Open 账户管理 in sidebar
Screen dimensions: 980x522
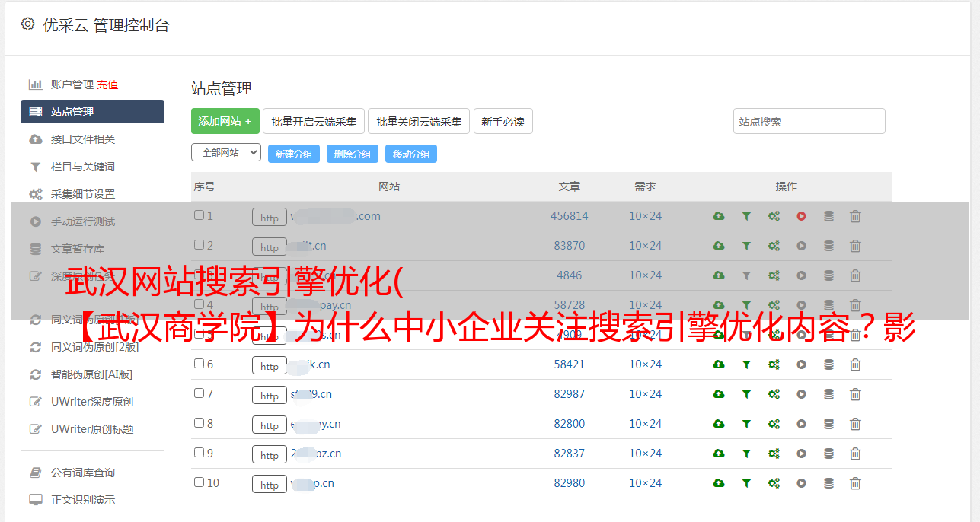[72, 84]
